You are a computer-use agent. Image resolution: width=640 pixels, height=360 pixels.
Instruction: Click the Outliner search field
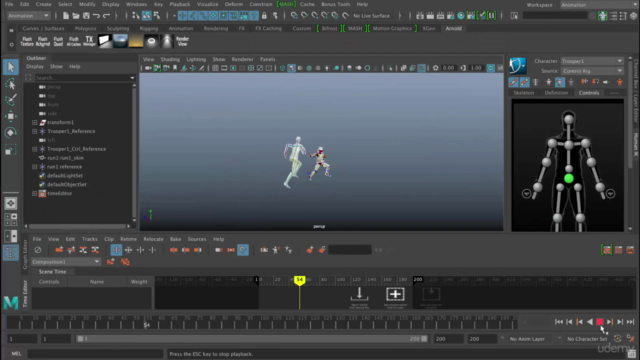(x=85, y=78)
